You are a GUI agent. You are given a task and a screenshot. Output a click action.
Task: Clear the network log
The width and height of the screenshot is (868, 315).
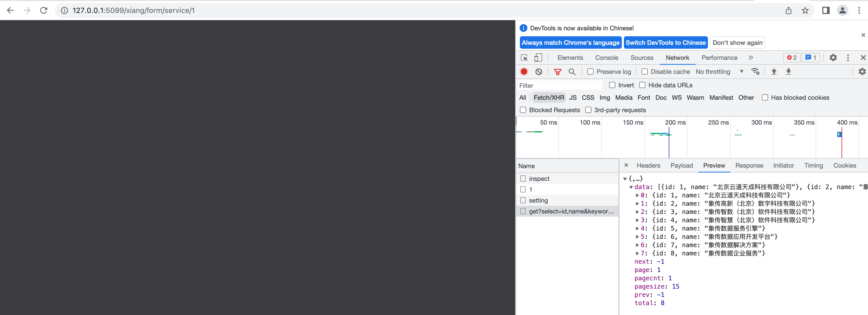(x=539, y=72)
